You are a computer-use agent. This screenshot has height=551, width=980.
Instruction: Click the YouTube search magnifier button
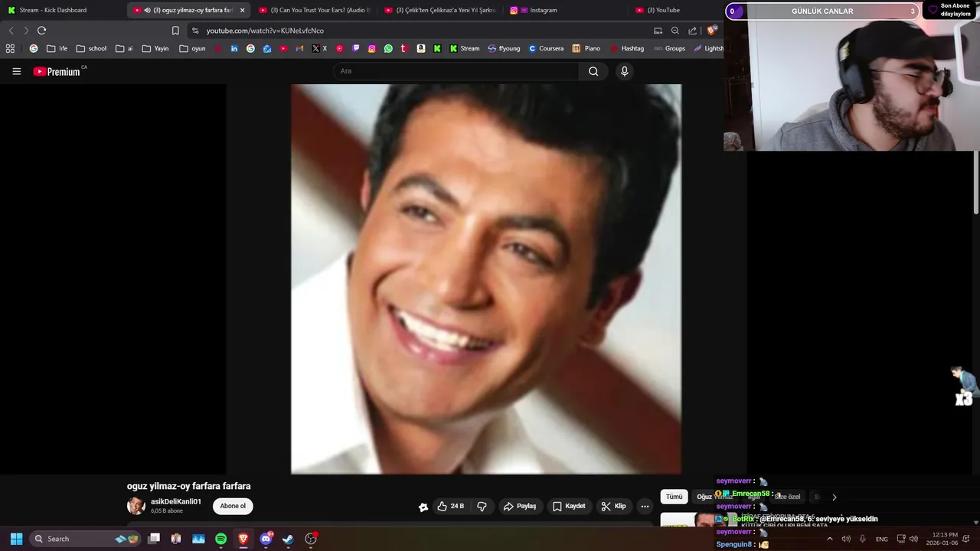[593, 71]
